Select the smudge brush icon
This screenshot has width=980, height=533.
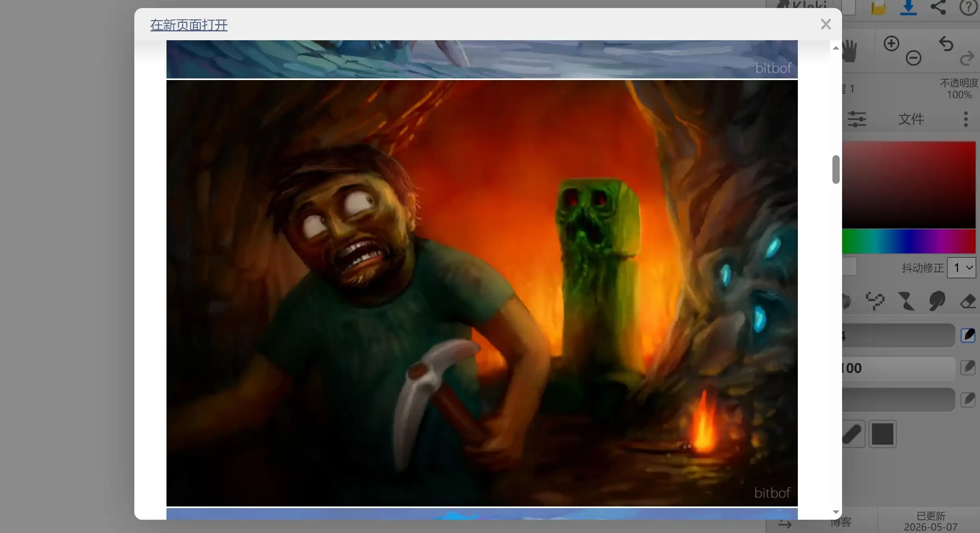pyautogui.click(x=937, y=301)
